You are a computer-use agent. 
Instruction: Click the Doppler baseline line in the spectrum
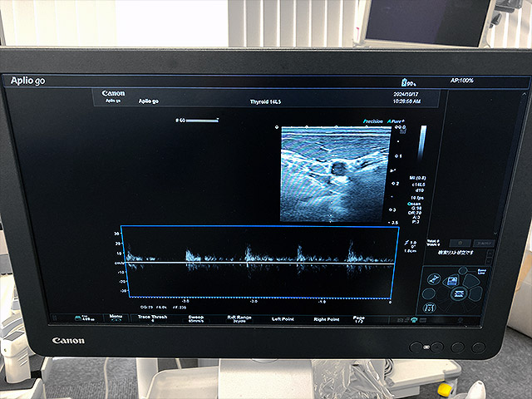click(x=259, y=263)
